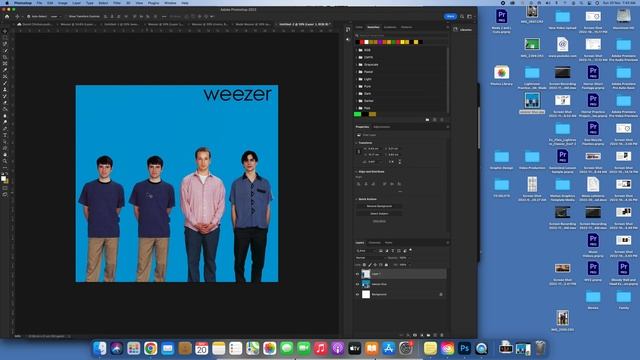Hide the Background layer eye icon
This screenshot has width=640, height=360.
point(357,294)
